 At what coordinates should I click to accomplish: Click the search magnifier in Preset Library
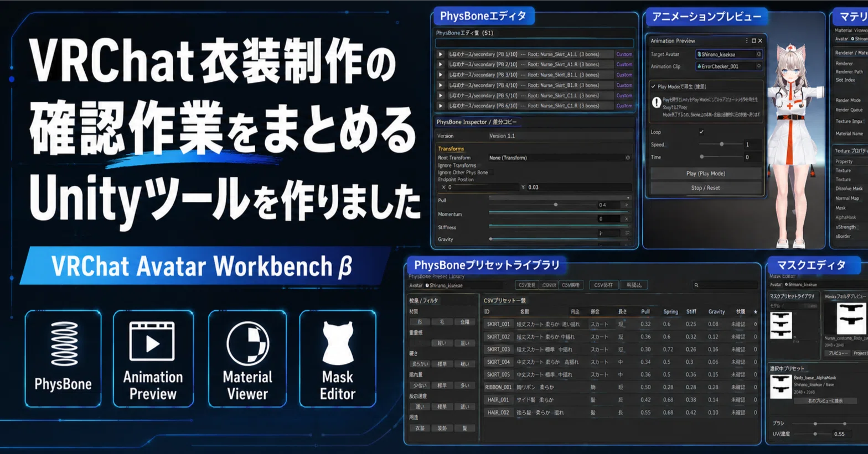pos(696,285)
